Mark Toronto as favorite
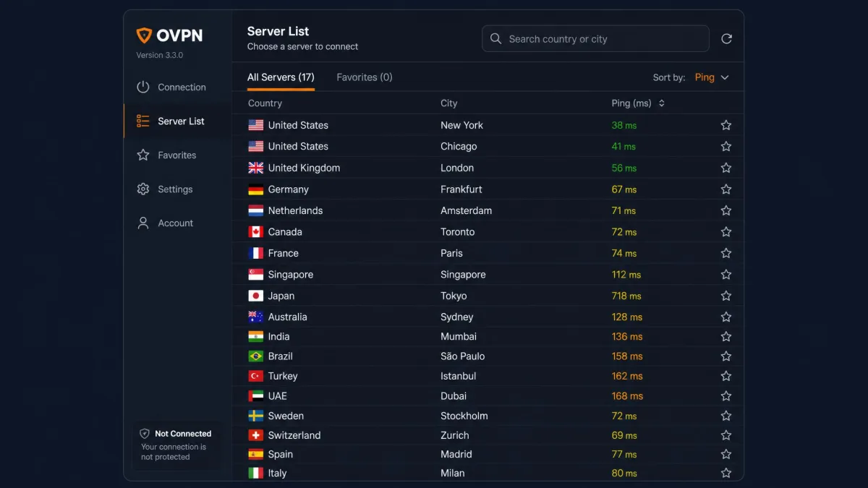 (726, 232)
